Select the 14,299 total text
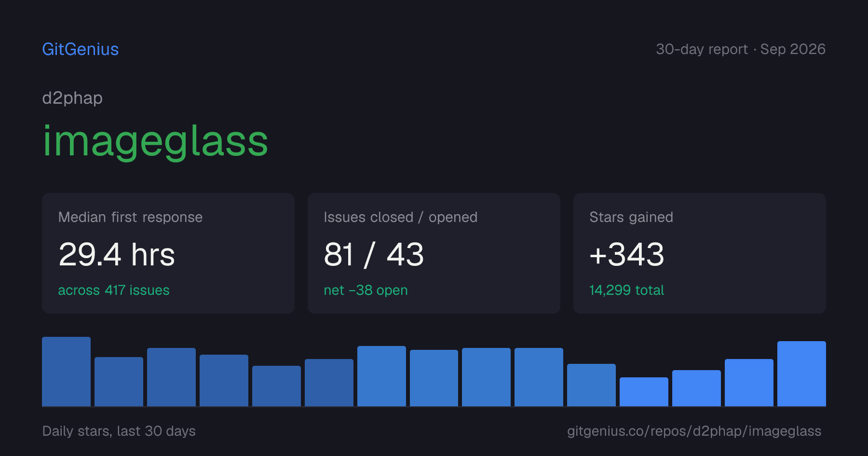 (x=627, y=290)
